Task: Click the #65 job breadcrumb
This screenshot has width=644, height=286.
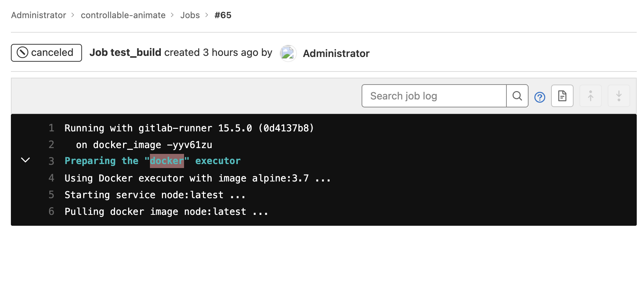Action: pos(223,15)
